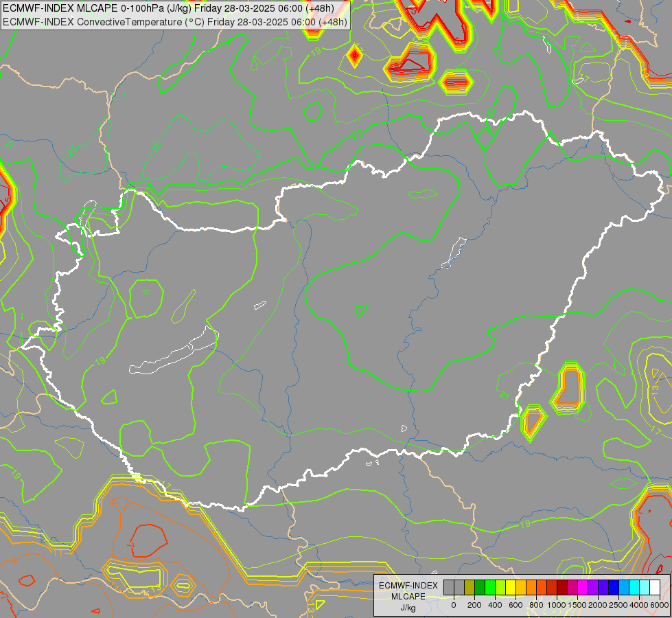
Task: Select the purple swatch above 2000
Action: 594,588
